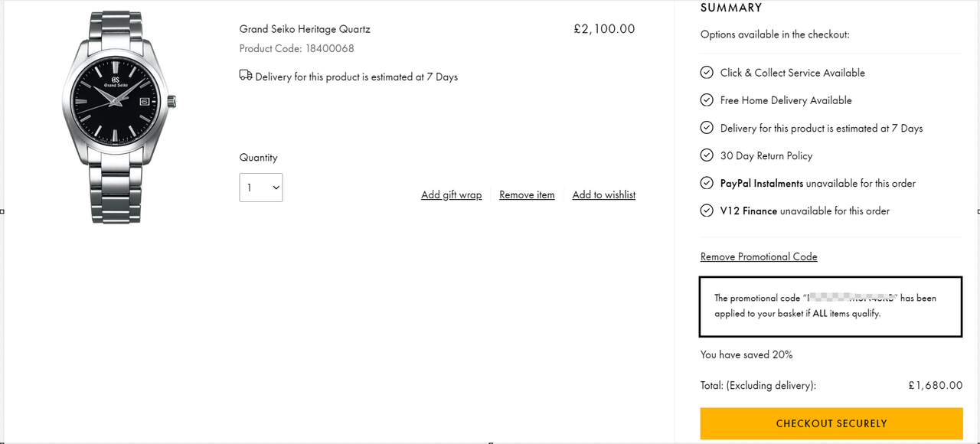Click product delivery estimate 7 Days text under product code

point(357,77)
